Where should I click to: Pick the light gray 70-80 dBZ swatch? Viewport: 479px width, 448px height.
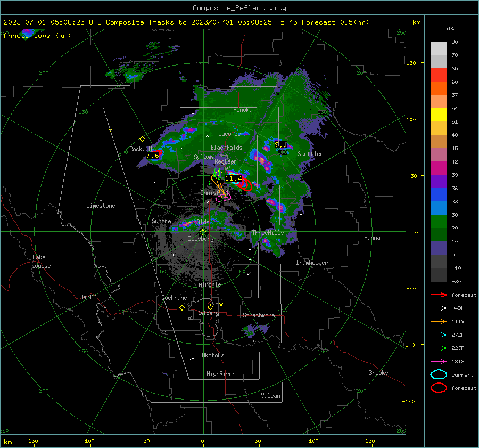click(439, 48)
